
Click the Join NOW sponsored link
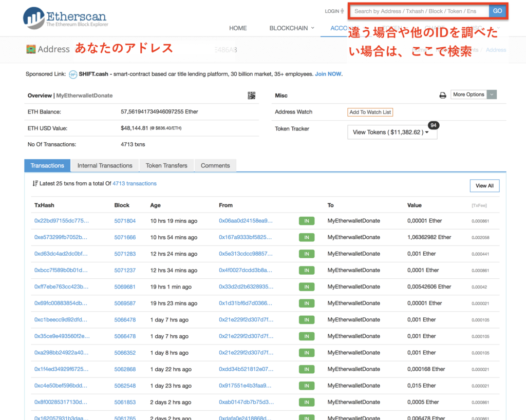pyautogui.click(x=328, y=74)
